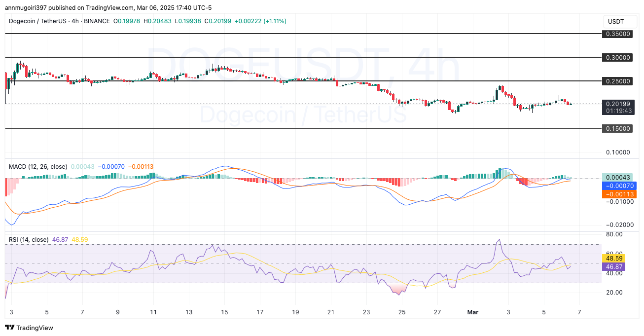644x336 pixels.
Task: Click the 80.00 RSI axis value
Action: [614, 234]
